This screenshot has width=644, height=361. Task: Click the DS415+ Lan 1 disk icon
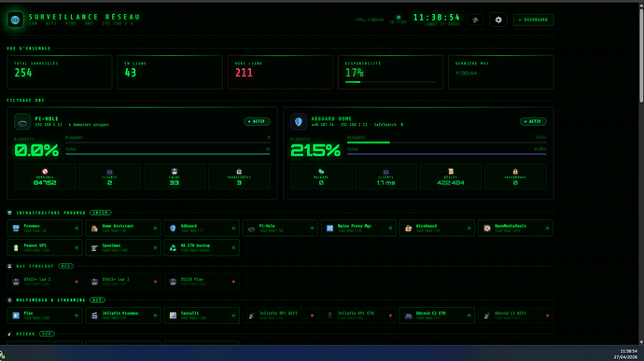pos(16,282)
